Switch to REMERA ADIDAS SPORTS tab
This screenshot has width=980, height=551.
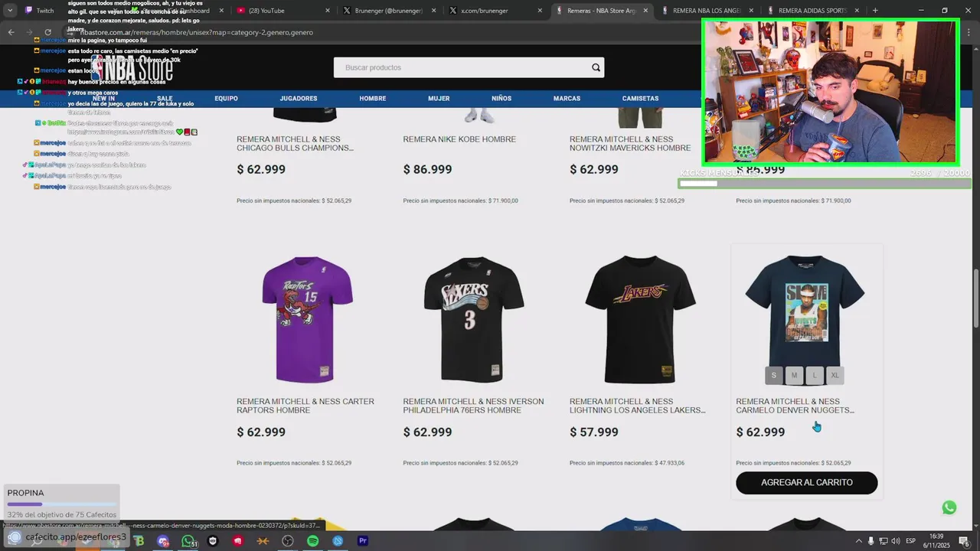click(813, 11)
